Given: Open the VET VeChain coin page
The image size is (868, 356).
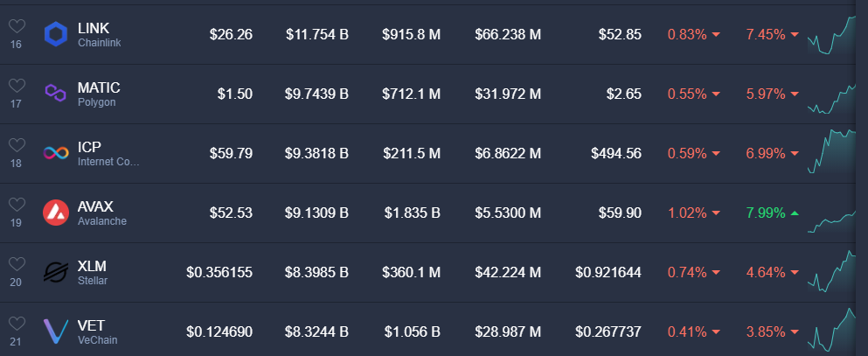Looking at the screenshot, I should pos(97,332).
